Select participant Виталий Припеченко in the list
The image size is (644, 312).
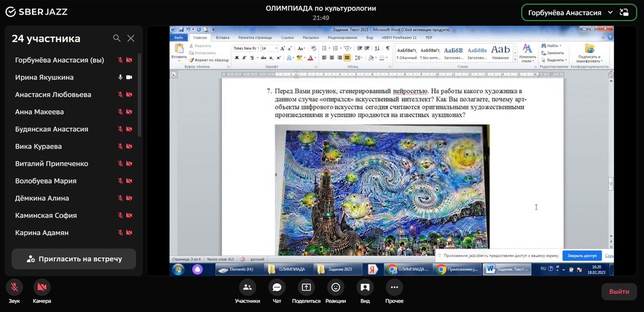51,164
